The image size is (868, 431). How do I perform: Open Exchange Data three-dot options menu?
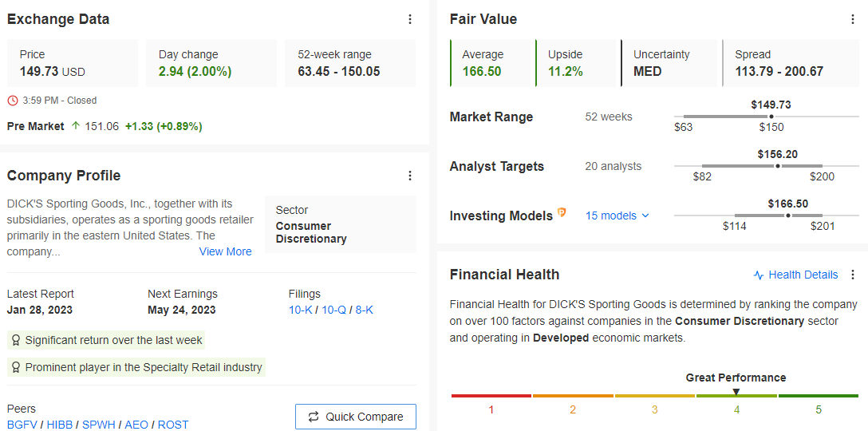pos(409,19)
